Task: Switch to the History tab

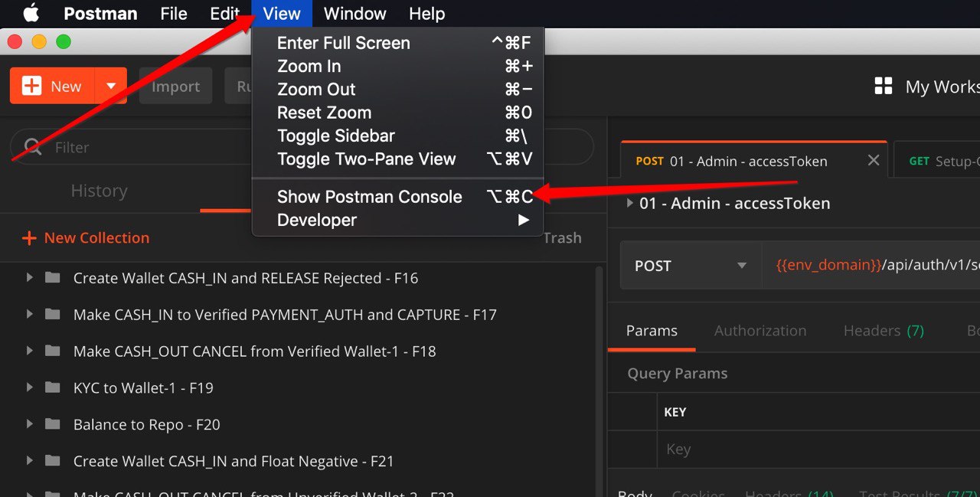Action: coord(99,191)
